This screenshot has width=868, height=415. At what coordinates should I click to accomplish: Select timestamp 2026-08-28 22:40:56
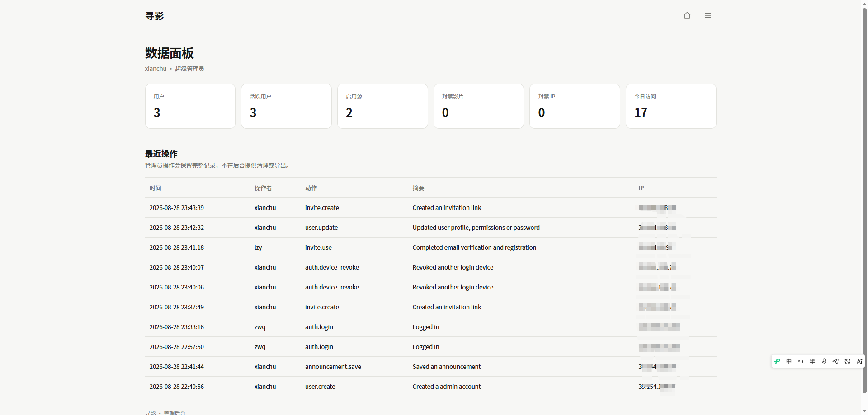177,387
